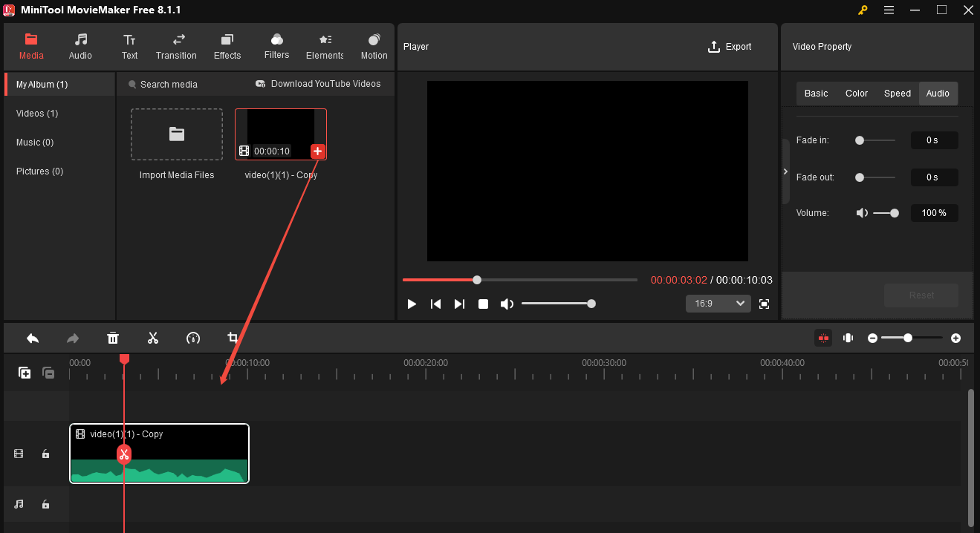The width and height of the screenshot is (980, 533).
Task: Open the Media tab
Action: 31,46
